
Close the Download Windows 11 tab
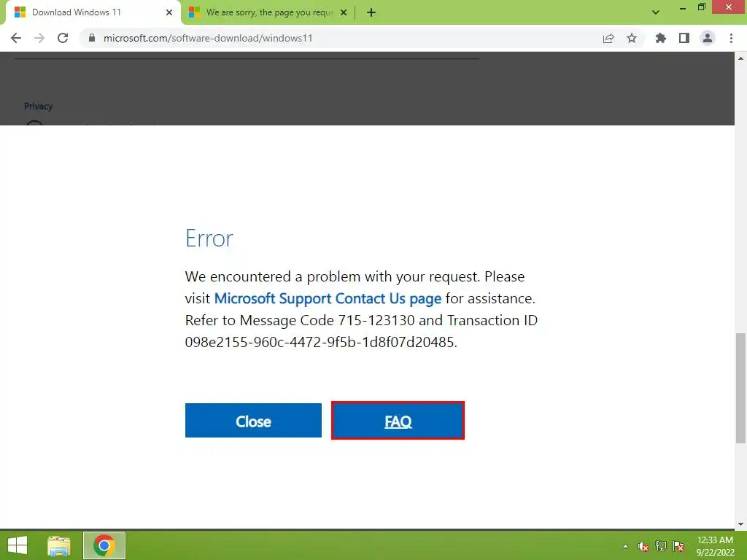pos(169,12)
